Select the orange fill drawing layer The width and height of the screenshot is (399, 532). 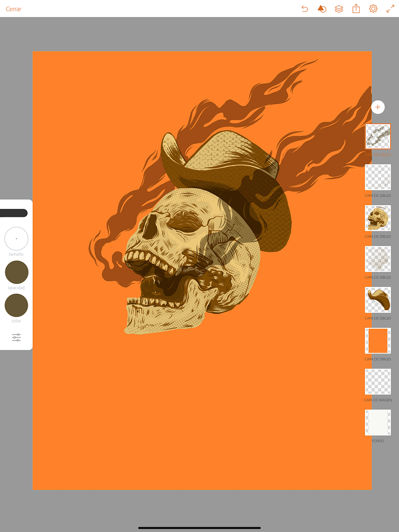(x=378, y=340)
